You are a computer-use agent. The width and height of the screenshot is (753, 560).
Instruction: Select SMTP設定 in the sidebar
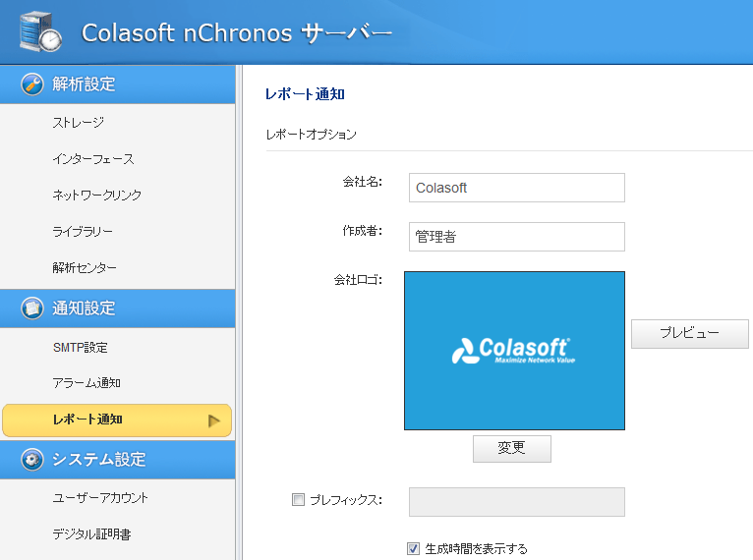[x=81, y=348]
